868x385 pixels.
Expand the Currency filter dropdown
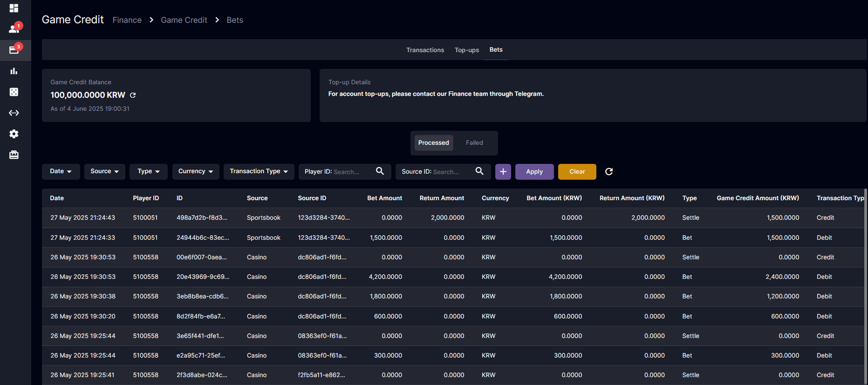[x=196, y=171]
